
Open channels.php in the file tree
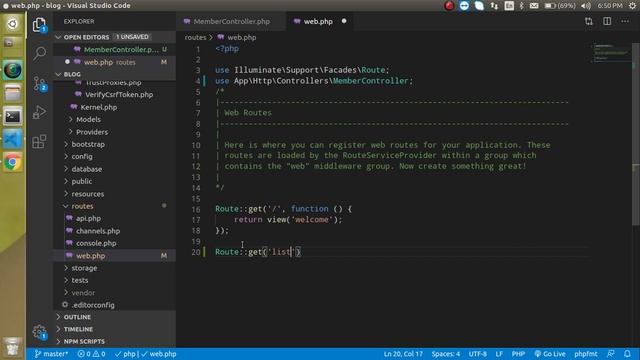98,231
